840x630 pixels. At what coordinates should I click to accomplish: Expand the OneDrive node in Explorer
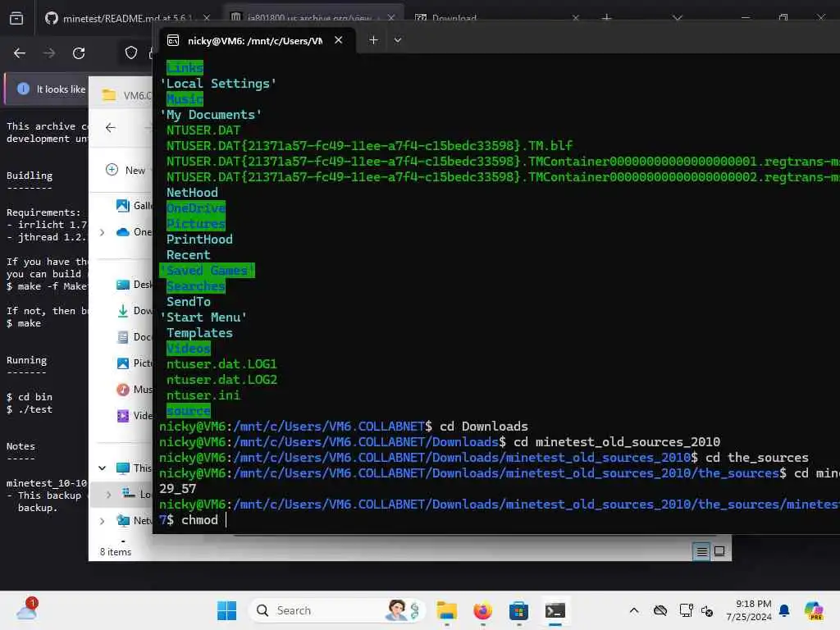(x=103, y=232)
